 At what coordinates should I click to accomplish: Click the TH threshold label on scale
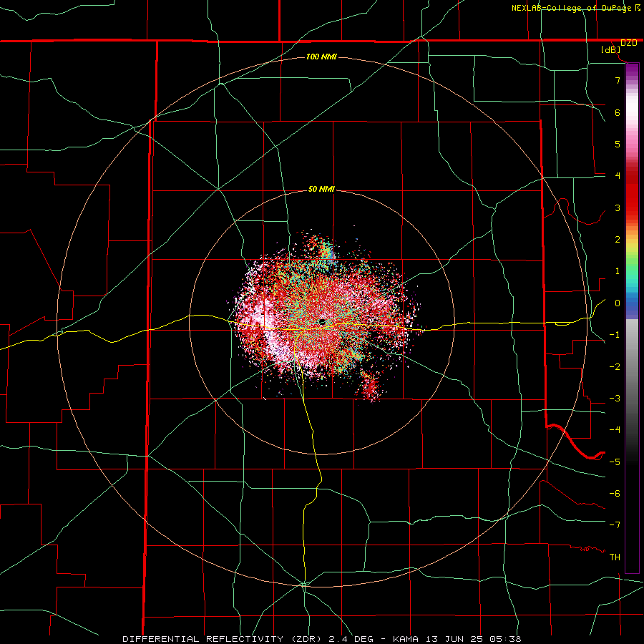click(615, 557)
